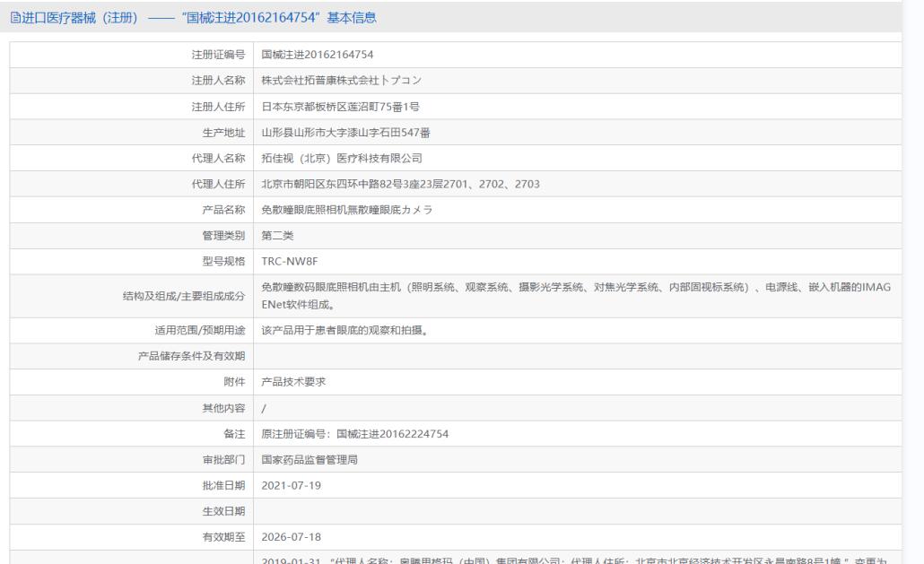Image resolution: width=924 pixels, height=564 pixels.
Task: Select expiry date 2026-07-18
Action: pyautogui.click(x=292, y=537)
